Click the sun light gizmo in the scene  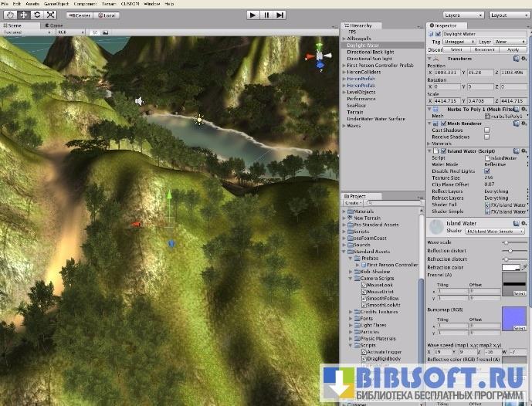(x=199, y=119)
